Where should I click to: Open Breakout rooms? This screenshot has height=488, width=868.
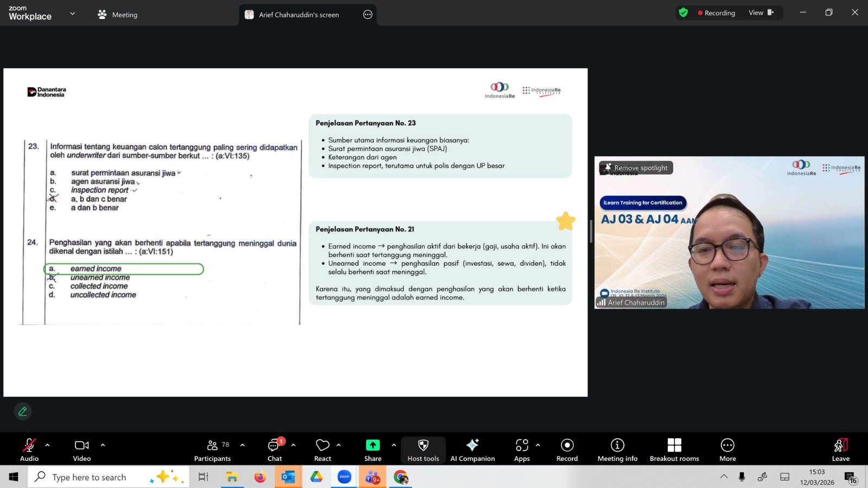point(674,450)
